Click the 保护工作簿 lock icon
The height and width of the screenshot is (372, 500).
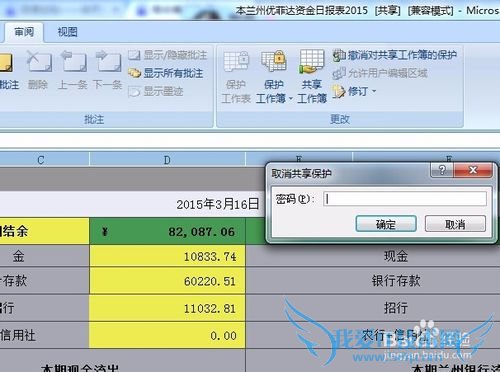point(274,62)
